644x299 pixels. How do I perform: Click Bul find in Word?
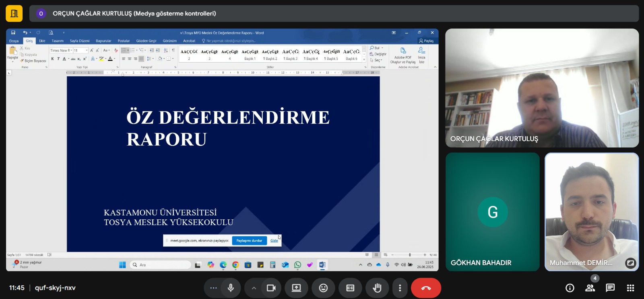376,48
